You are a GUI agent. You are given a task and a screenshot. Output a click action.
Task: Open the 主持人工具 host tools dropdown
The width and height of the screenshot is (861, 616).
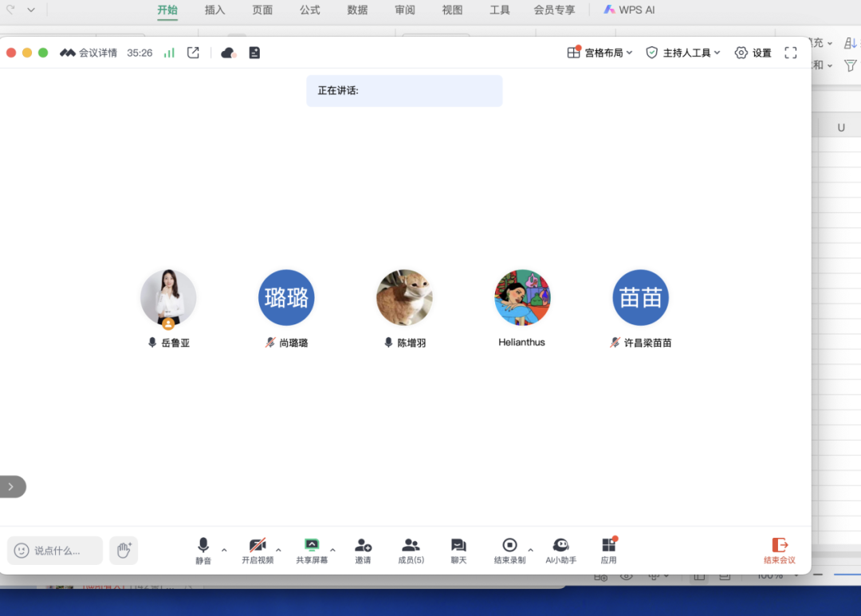(x=682, y=53)
